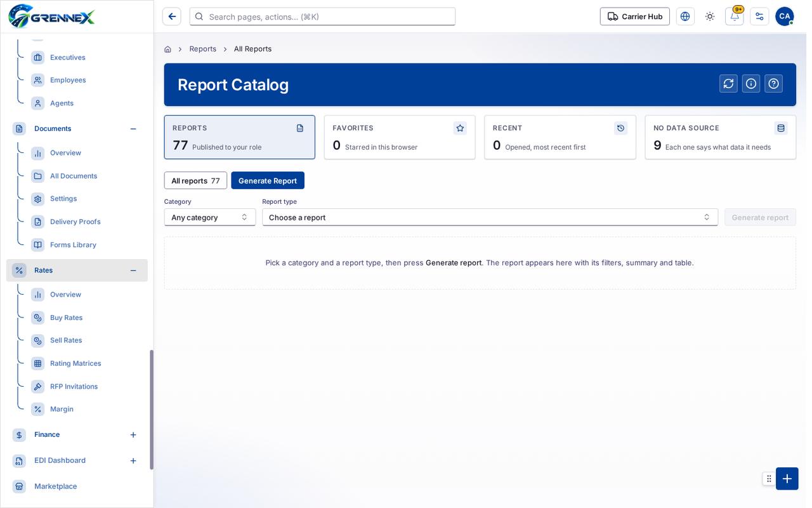Screen dimensions: 812x508
Task: Open the notifications bell icon
Action: click(x=735, y=17)
